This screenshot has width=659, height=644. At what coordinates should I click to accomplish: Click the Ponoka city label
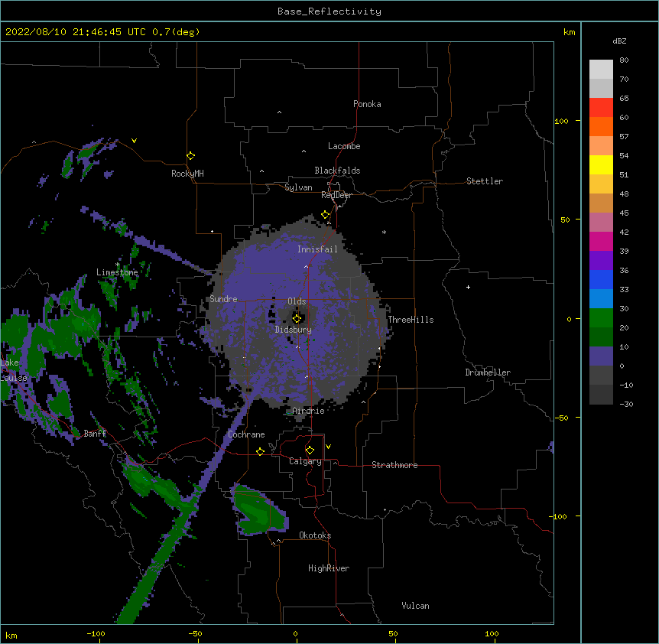coord(367,104)
